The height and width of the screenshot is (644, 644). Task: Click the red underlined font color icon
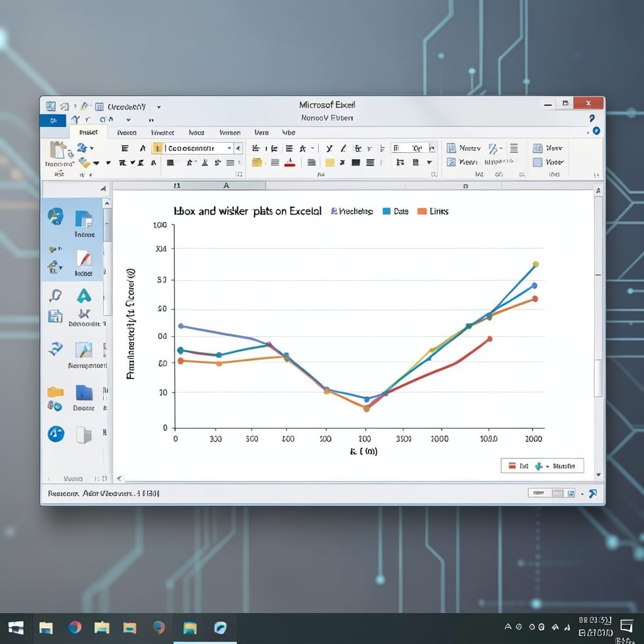pyautogui.click(x=290, y=162)
